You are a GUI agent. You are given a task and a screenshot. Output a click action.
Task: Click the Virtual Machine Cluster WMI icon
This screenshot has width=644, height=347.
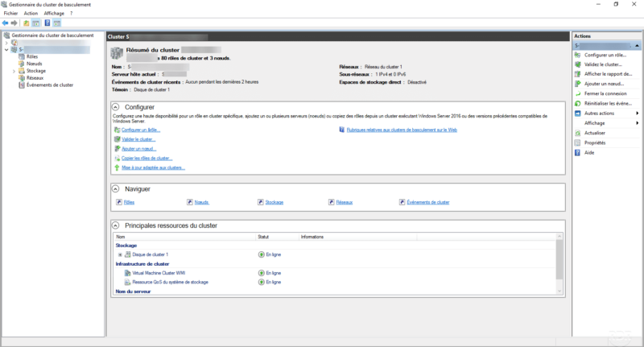[x=128, y=273]
